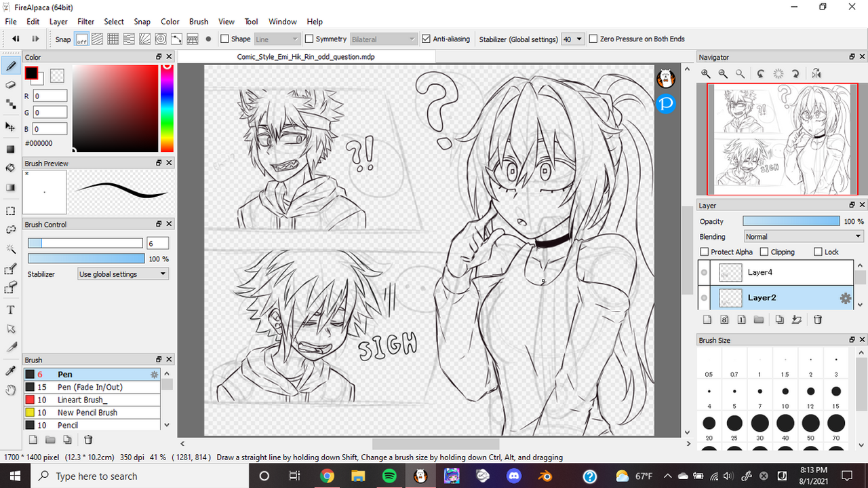Open the Symmetry Bilateral dropdown
The image size is (868, 488).
(383, 39)
